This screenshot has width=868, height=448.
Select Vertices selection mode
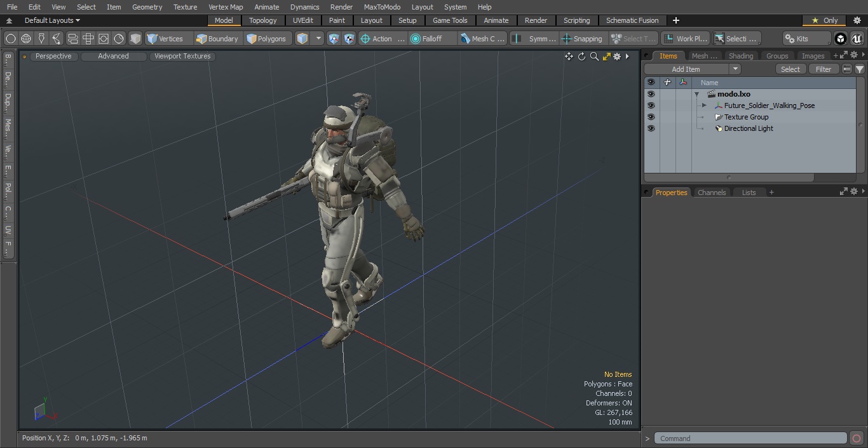[165, 39]
